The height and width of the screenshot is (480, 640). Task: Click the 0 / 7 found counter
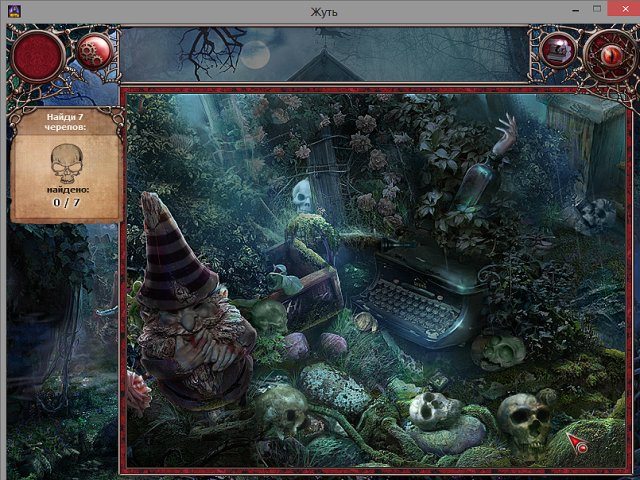(67, 203)
